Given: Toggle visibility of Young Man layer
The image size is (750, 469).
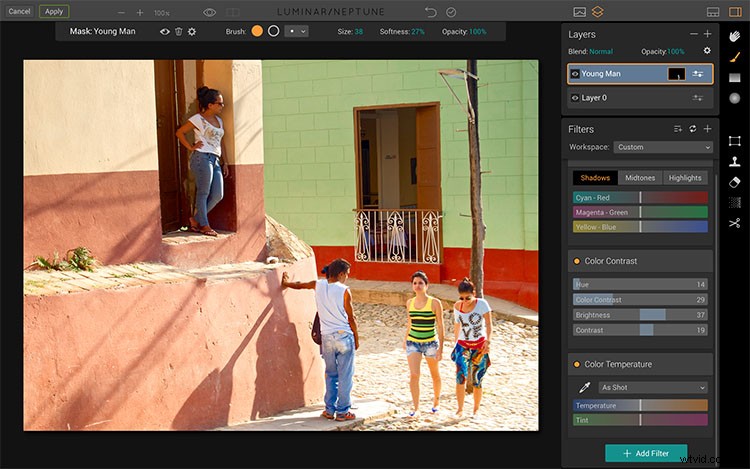Looking at the screenshot, I should (x=575, y=74).
